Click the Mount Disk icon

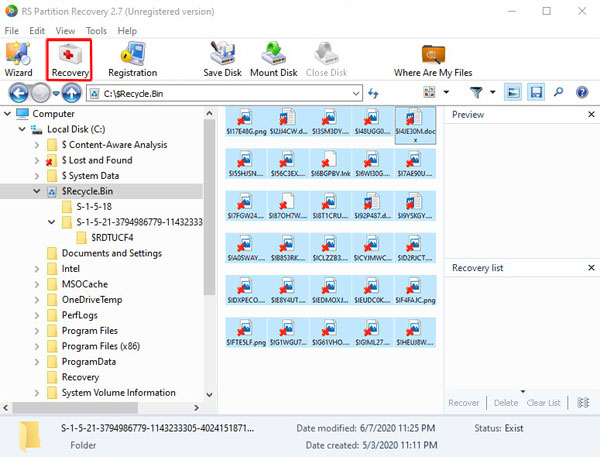pos(274,60)
